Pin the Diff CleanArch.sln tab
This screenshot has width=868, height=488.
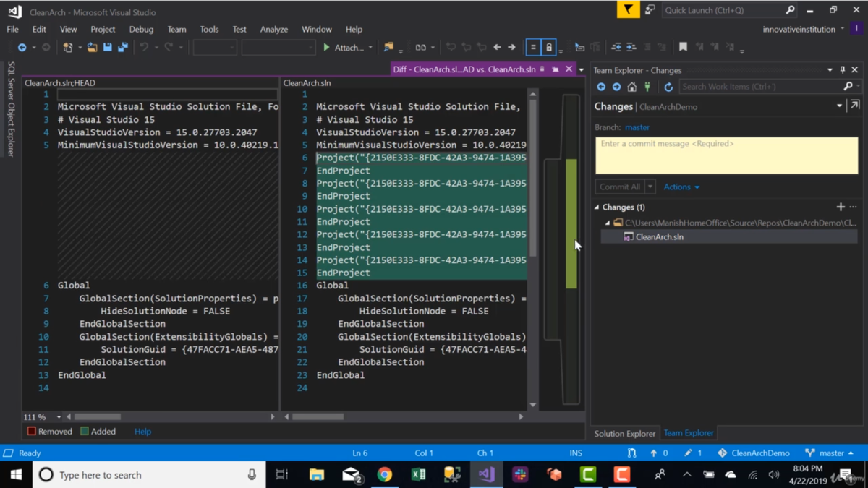tap(542, 69)
